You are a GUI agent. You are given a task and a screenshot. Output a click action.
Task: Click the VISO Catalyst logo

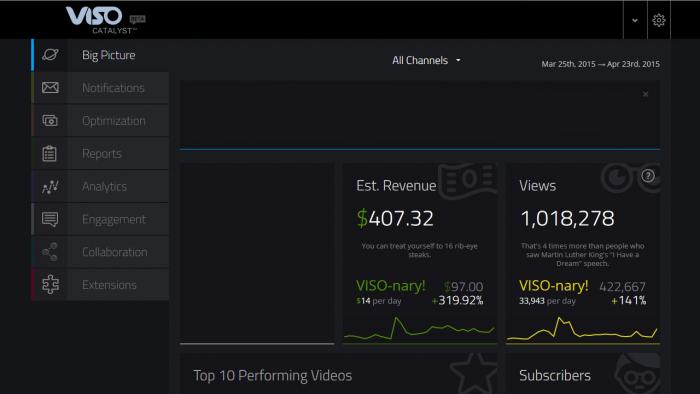(105, 20)
